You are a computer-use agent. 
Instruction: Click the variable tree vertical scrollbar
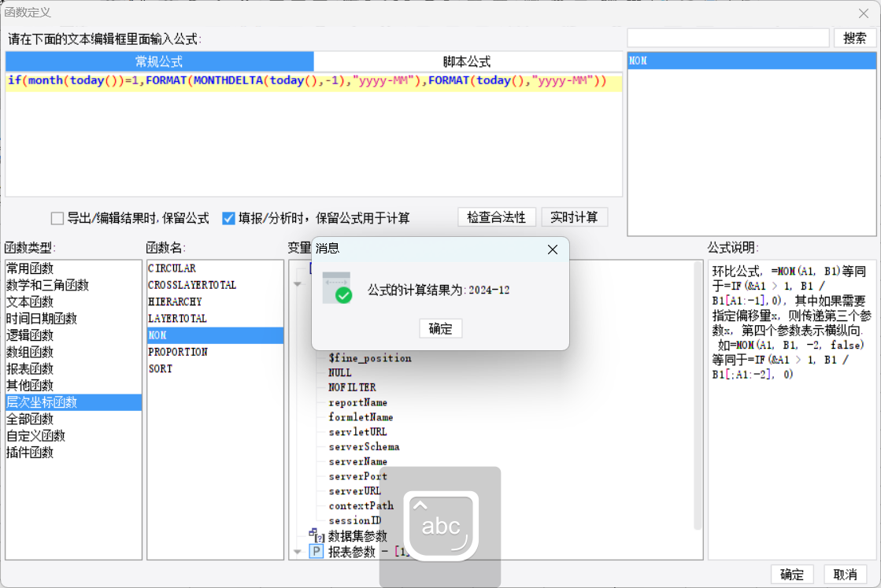698,394
